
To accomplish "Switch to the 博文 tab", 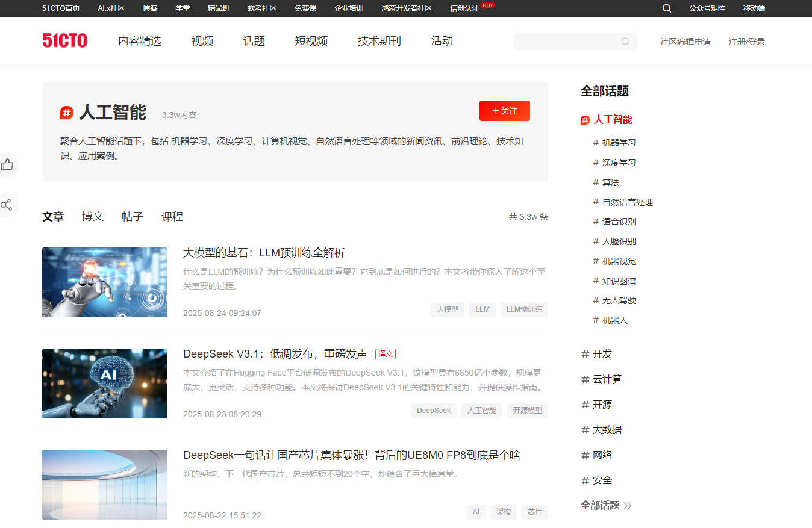I will [93, 216].
